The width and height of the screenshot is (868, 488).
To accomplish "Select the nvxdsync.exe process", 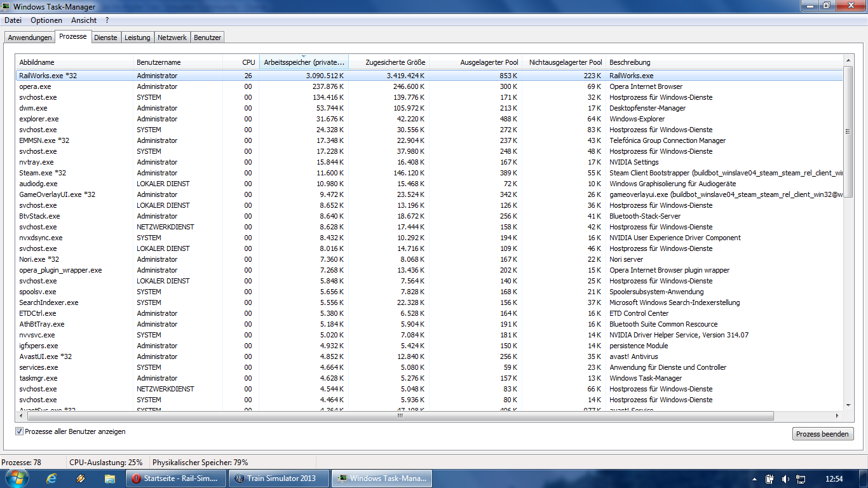I will pyautogui.click(x=430, y=238).
